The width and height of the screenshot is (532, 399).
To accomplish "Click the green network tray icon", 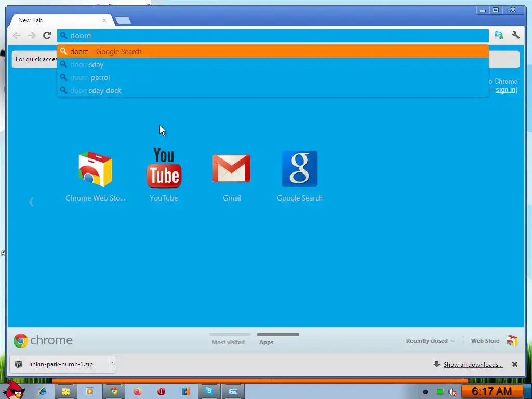I will point(440,392).
